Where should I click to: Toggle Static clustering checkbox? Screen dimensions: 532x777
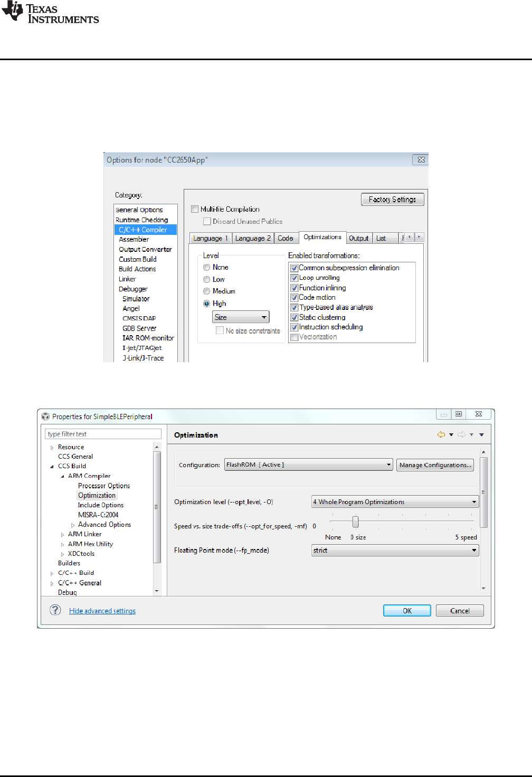[x=294, y=317]
